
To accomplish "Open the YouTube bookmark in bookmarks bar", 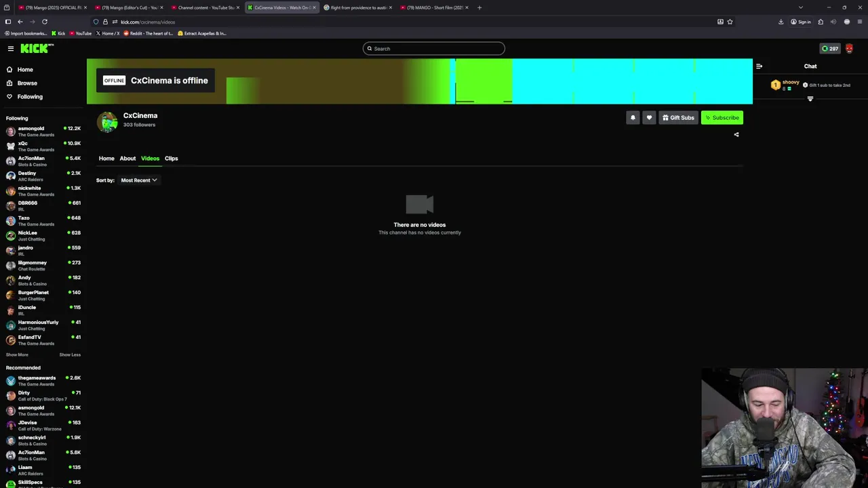I will (x=81, y=33).
